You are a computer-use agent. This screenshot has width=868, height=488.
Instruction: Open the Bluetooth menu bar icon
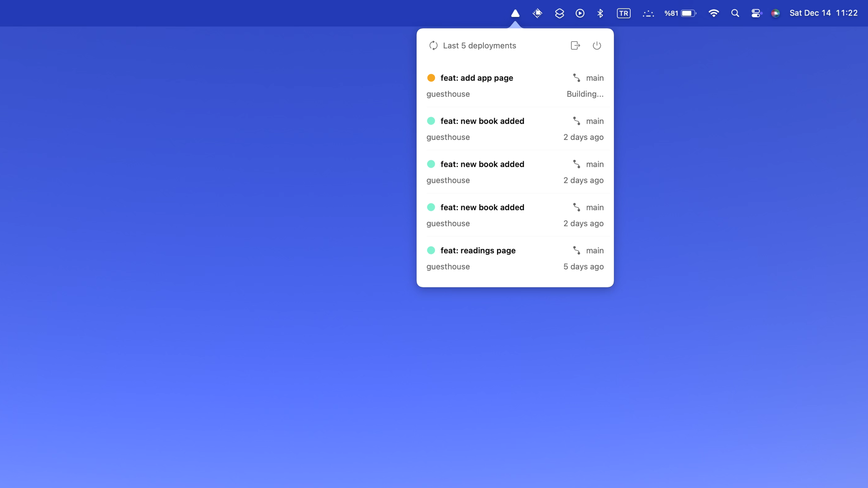(x=600, y=13)
